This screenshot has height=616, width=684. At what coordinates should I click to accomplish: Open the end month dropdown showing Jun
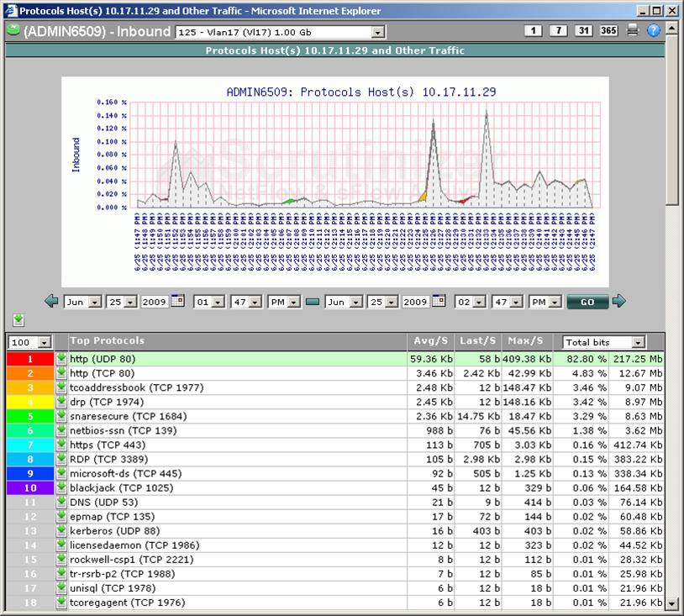[x=344, y=302]
